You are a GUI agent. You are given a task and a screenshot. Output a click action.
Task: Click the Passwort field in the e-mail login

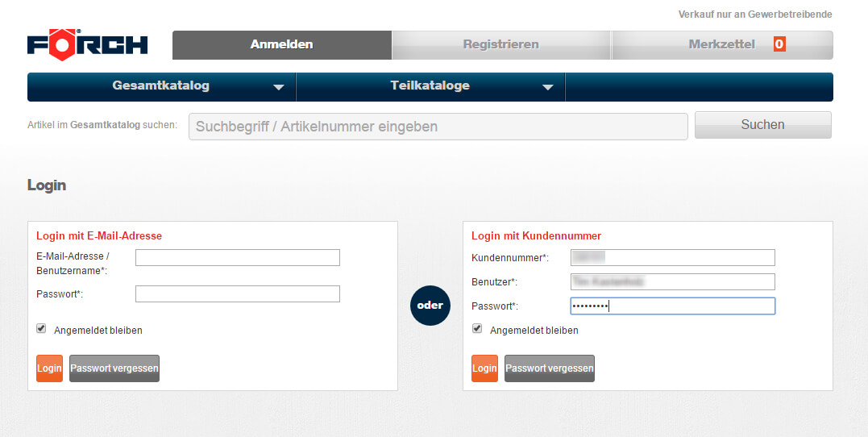[238, 293]
